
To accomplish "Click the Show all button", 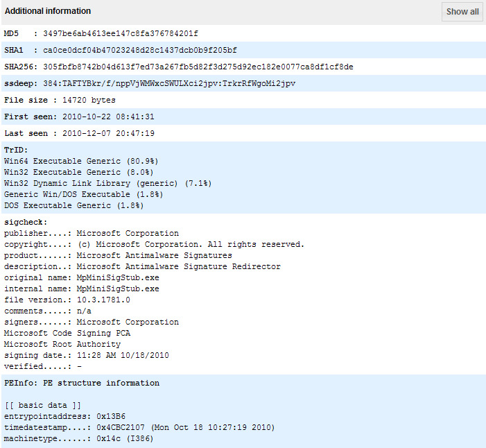I will pyautogui.click(x=462, y=12).
